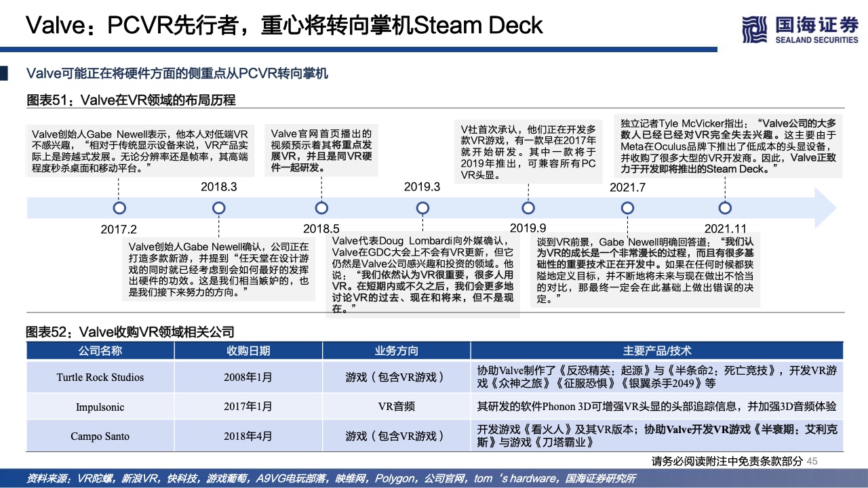Select the timeline circle marker for 2021.11
The height and width of the screenshot is (488, 868).
(x=725, y=208)
